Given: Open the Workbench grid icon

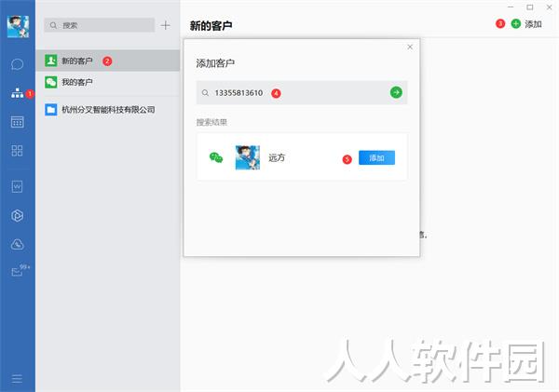Looking at the screenshot, I should (x=17, y=151).
